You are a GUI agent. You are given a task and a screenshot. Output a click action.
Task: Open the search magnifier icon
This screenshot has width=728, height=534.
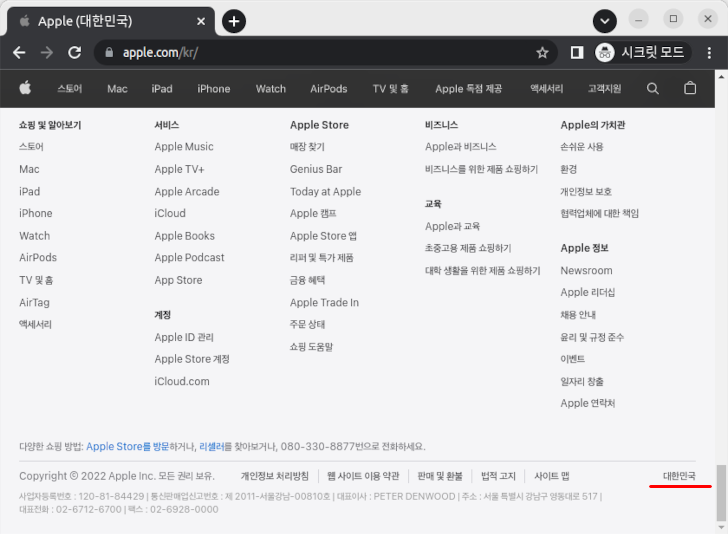pos(652,88)
